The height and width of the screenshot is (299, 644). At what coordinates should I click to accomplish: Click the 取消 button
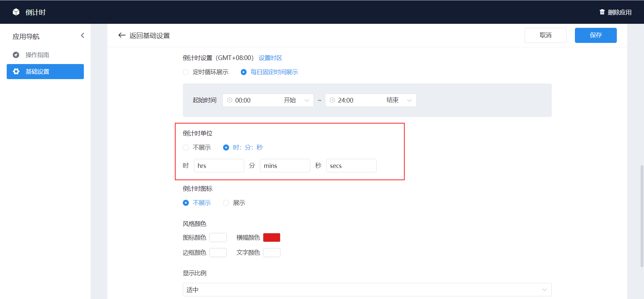pyautogui.click(x=545, y=35)
